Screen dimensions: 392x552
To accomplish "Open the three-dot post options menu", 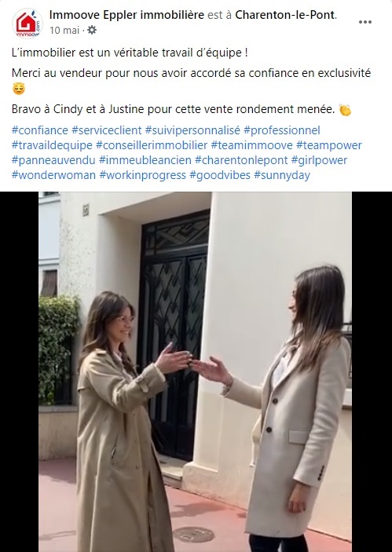I will pos(365,22).
